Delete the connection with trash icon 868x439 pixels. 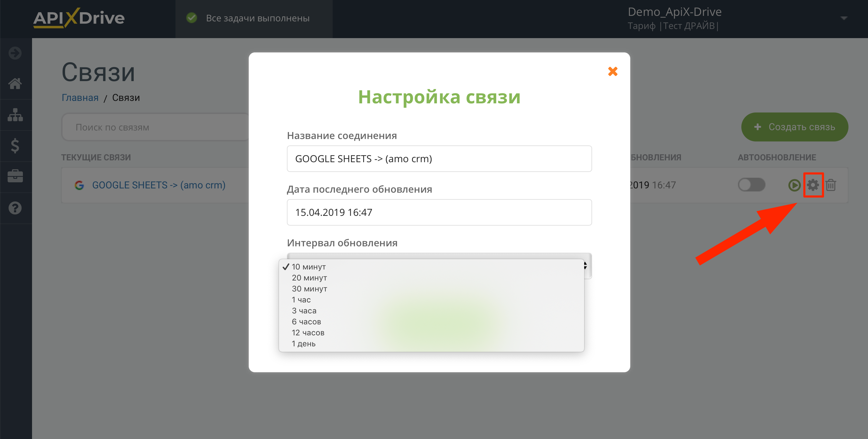[830, 185]
